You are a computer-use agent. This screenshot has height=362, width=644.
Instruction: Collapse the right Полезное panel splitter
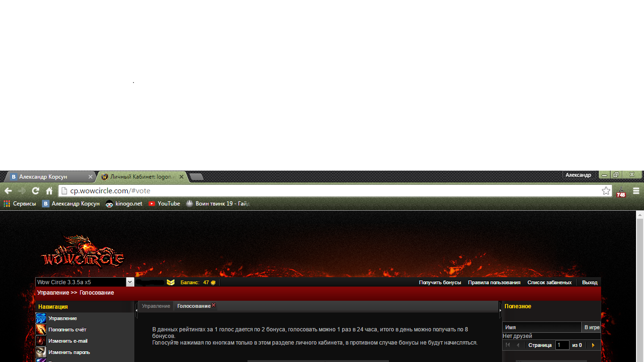click(x=500, y=309)
